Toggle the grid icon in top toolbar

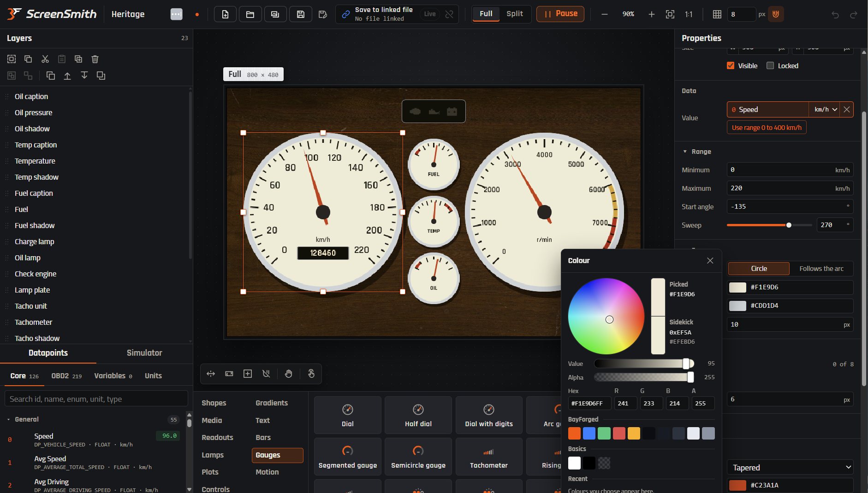tap(717, 14)
